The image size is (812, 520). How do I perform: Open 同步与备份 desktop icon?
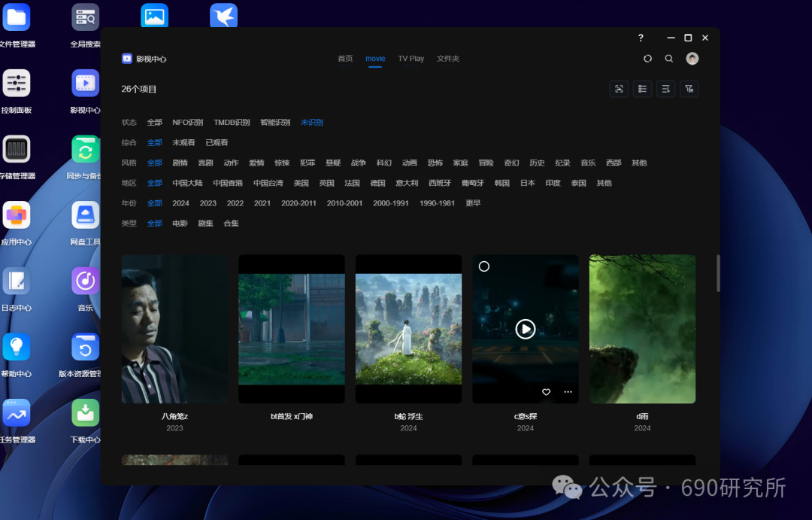click(x=86, y=149)
